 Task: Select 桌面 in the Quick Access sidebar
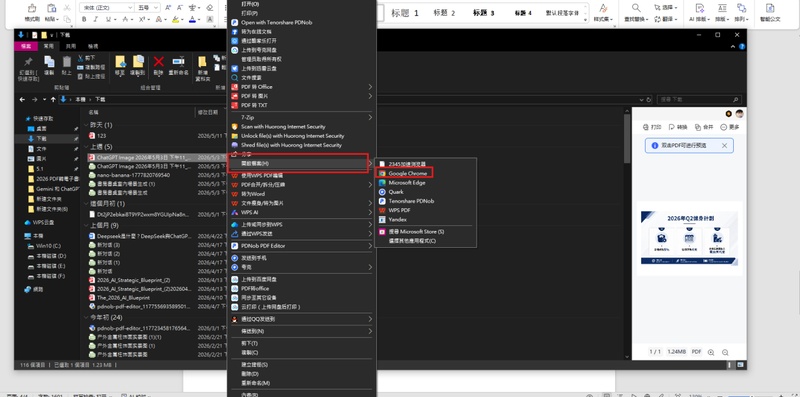[41, 129]
